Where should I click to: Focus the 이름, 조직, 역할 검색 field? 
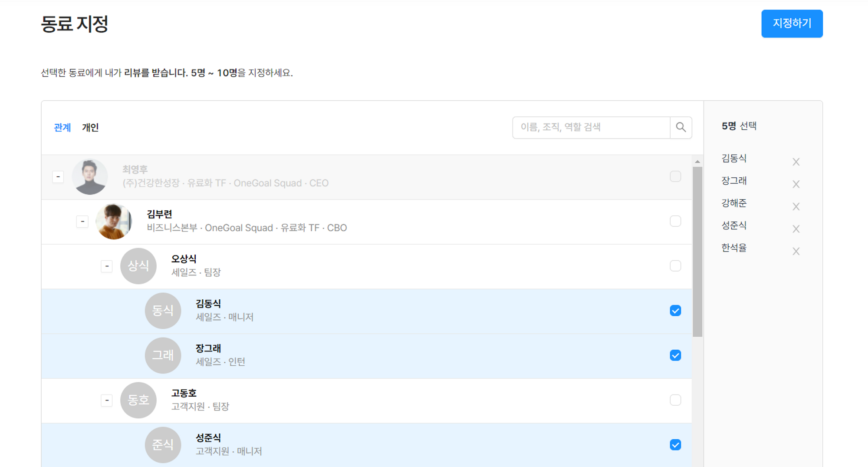(591, 127)
